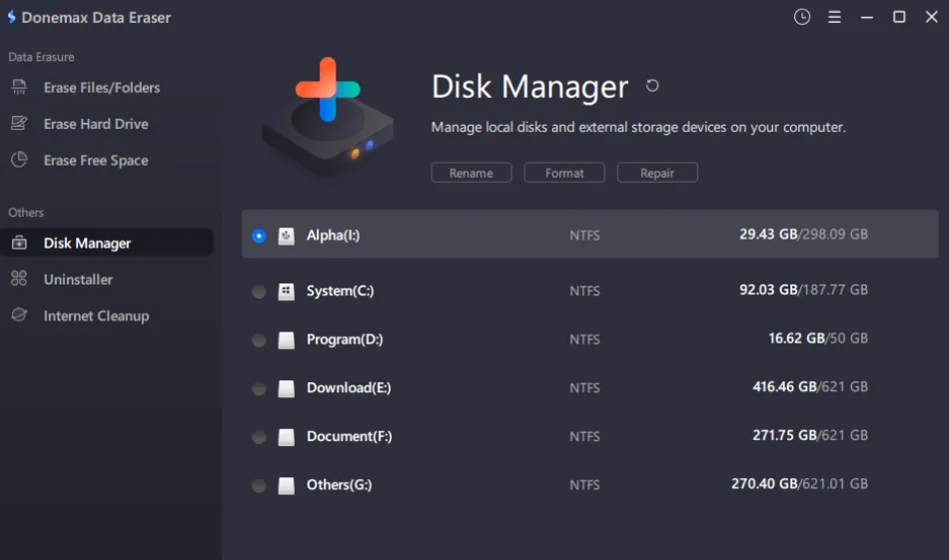Click the Repair button
949x560 pixels.
[x=657, y=173]
